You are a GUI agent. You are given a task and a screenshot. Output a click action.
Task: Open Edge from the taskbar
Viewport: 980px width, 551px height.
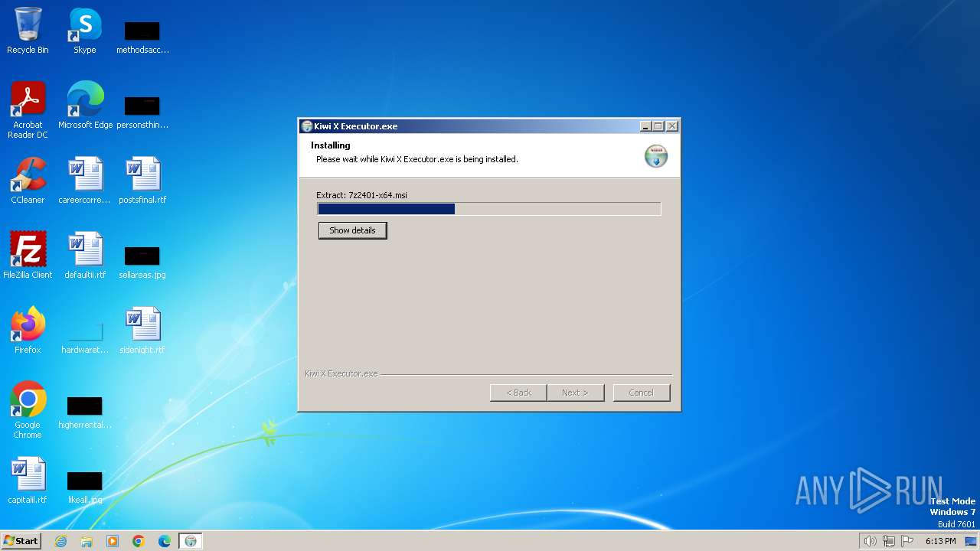point(165,541)
